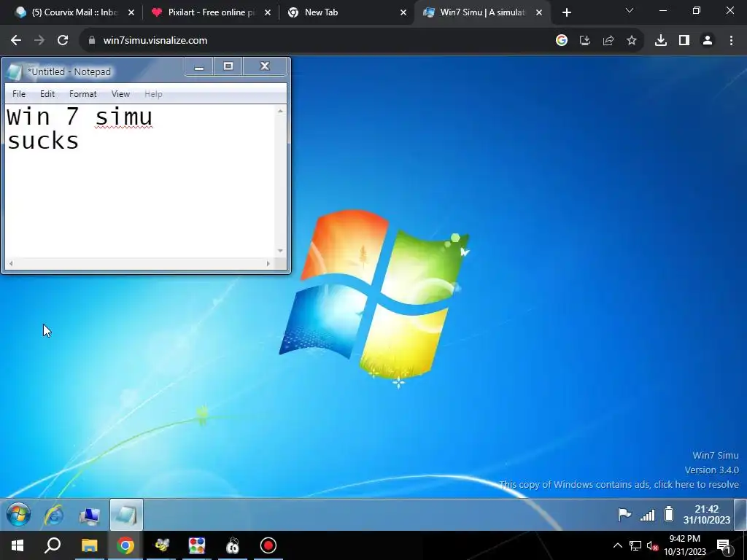This screenshot has height=560, width=747.
Task: Click Show Desktop strip in Win7 taskbar
Action: point(740,514)
